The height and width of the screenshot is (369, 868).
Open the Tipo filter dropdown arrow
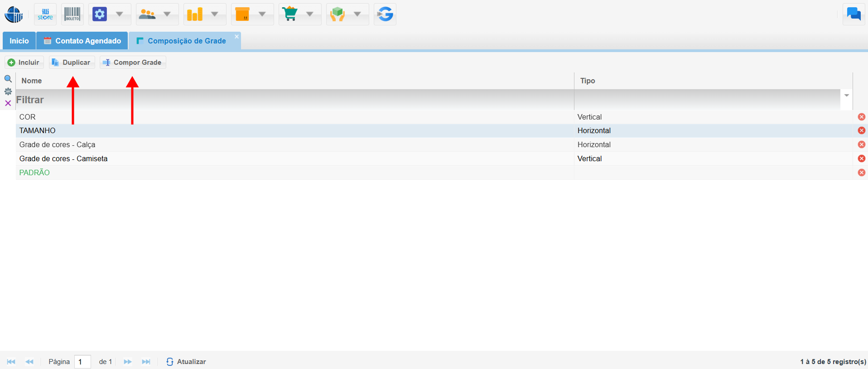(x=846, y=96)
